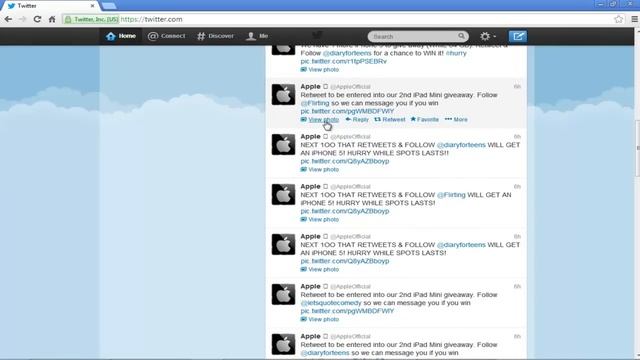640x360 pixels.
Task: Click @diaryforteens mention in topmost tweet
Action: point(347,53)
